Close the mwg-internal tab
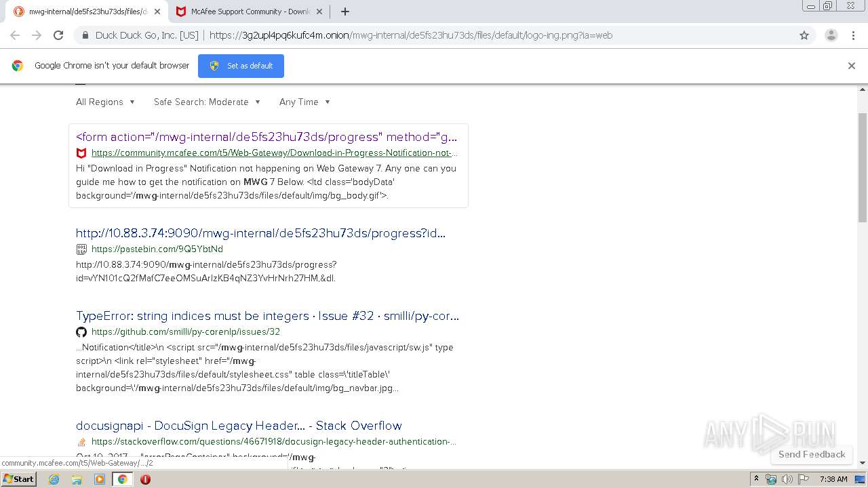This screenshot has height=488, width=868. coord(157,12)
